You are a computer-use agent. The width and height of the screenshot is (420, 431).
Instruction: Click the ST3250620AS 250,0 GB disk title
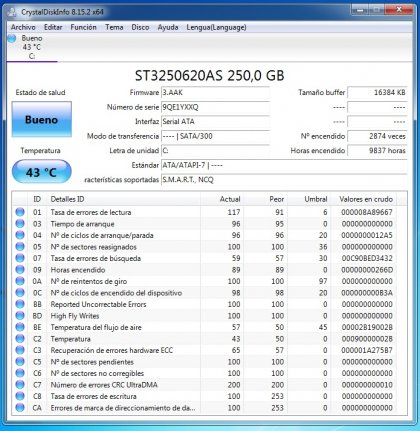(x=209, y=76)
